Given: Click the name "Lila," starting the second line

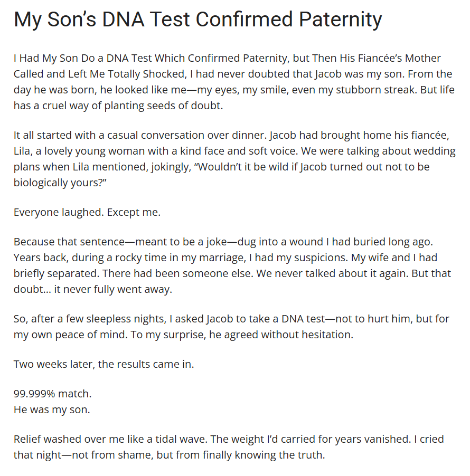Looking at the screenshot, I should click(24, 151).
